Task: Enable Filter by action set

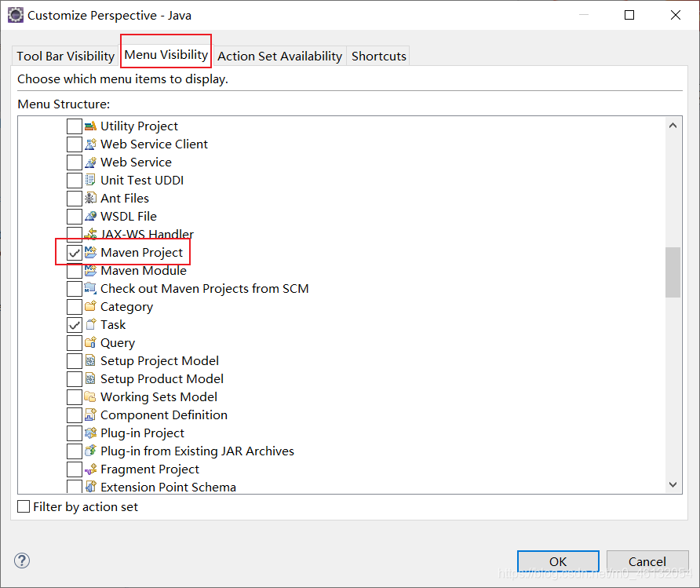Action: [24, 507]
